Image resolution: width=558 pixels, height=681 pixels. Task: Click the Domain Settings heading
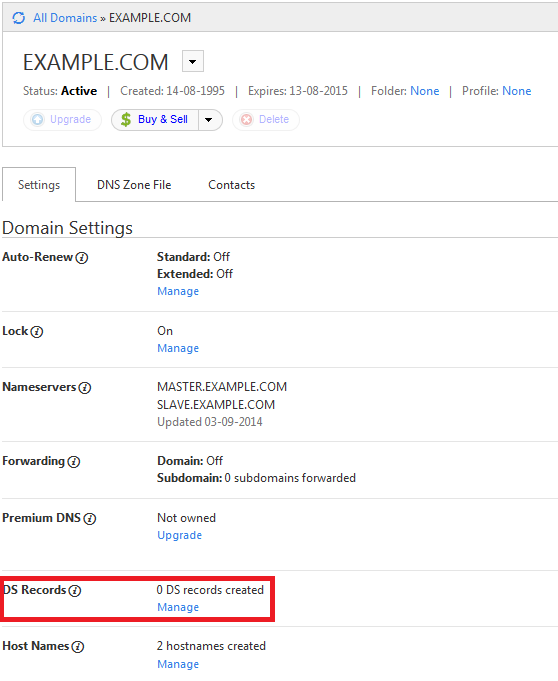point(67,228)
